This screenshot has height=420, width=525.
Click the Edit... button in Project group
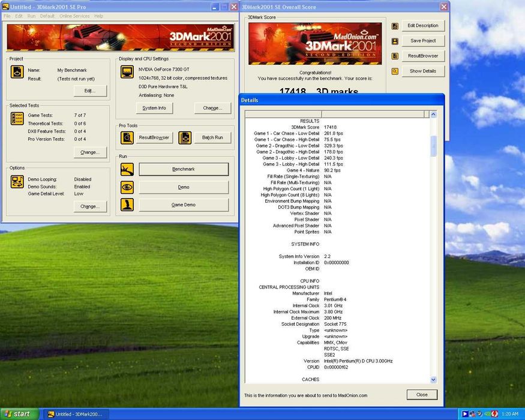point(90,91)
